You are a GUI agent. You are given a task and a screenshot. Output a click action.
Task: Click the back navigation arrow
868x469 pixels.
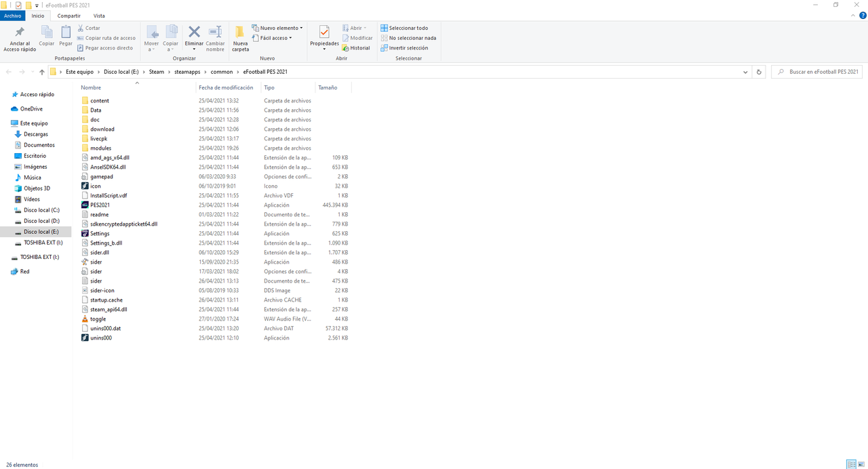pos(9,72)
